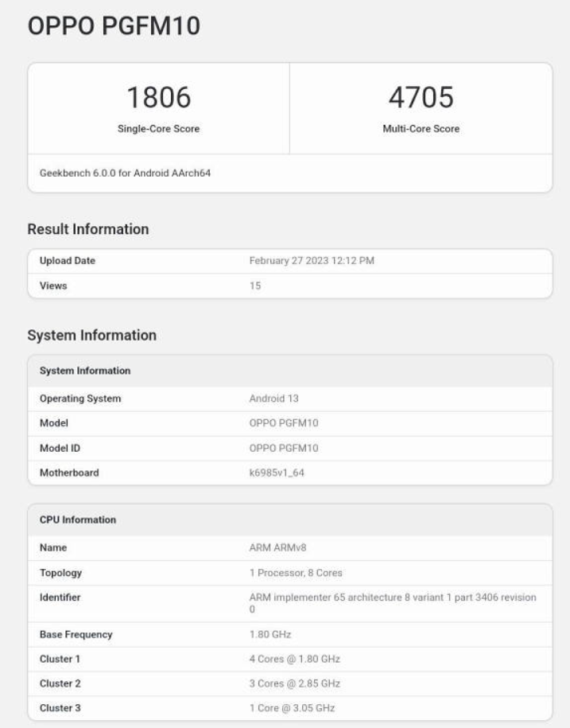Screen dimensions: 570x728
Task: Click the CPU Information table header
Action: (x=78, y=520)
